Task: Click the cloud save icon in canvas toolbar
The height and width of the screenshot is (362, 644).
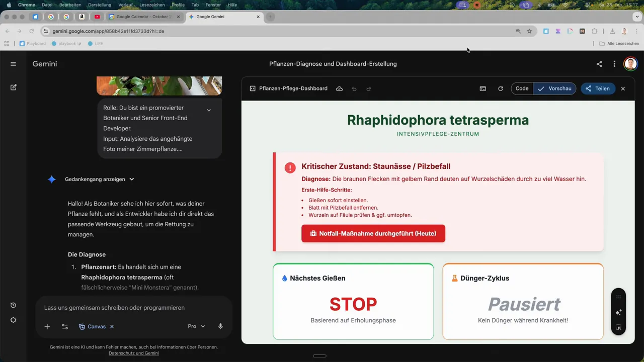Action: pos(340,88)
